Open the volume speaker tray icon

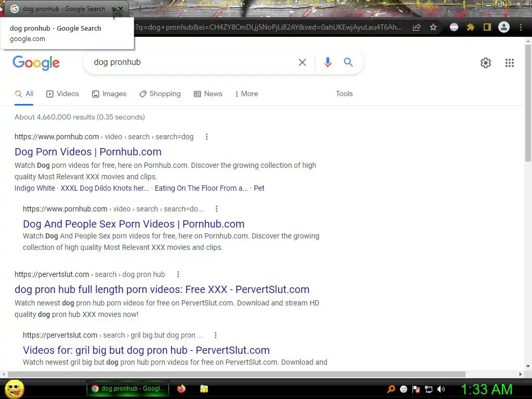pos(441,389)
